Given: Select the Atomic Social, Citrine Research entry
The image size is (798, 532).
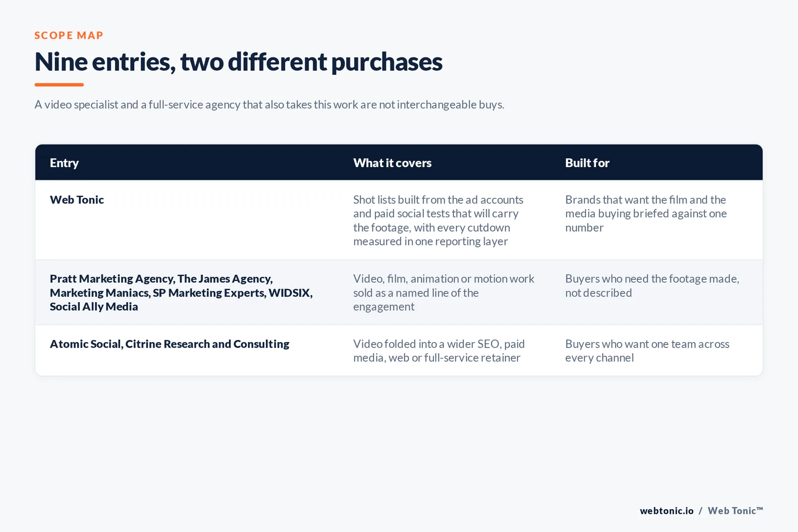Looking at the screenshot, I should click(x=170, y=344).
